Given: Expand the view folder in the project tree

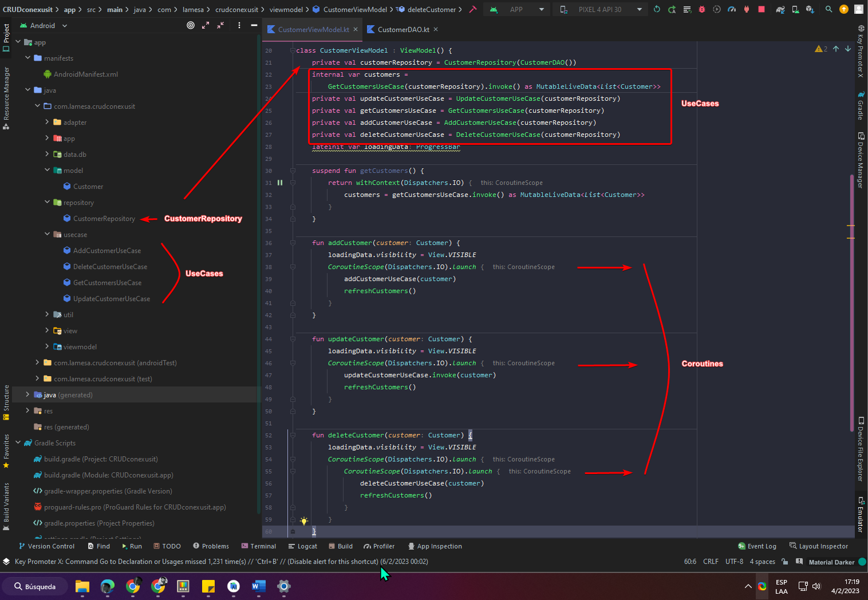Looking at the screenshot, I should (48, 330).
